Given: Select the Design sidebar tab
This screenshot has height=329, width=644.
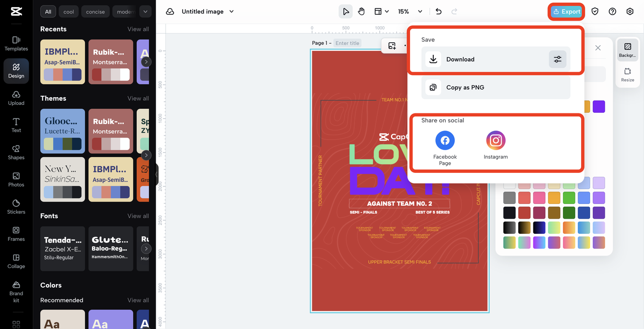Looking at the screenshot, I should [16, 71].
